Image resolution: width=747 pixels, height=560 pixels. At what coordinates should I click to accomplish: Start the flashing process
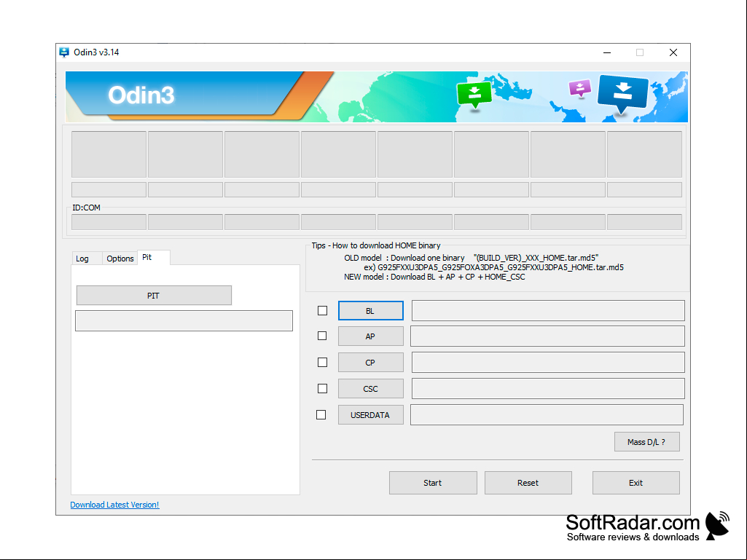click(x=433, y=483)
